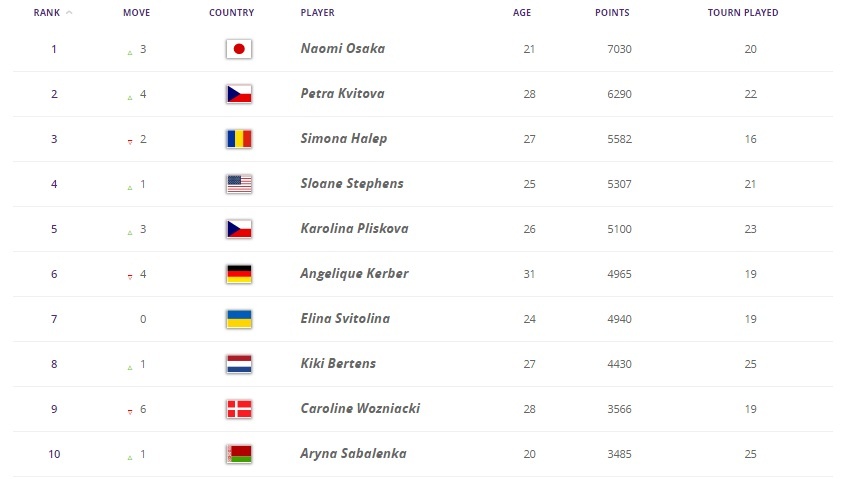
Task: Click Japan flag icon beside Naomi Osaka
Action: [239, 49]
